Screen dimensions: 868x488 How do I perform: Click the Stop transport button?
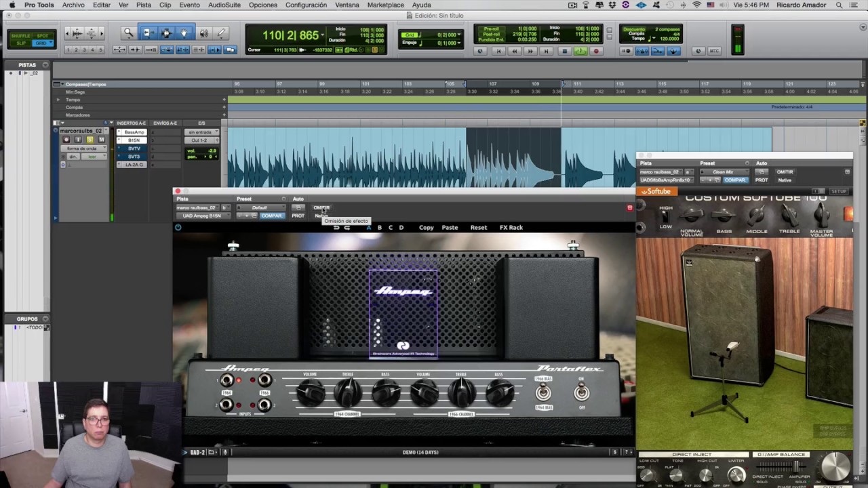(x=564, y=51)
